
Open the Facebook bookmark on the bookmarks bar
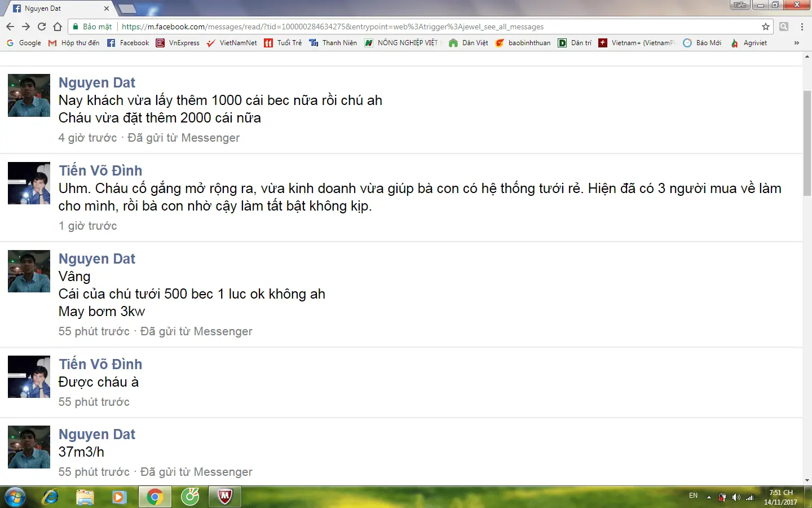click(x=128, y=42)
